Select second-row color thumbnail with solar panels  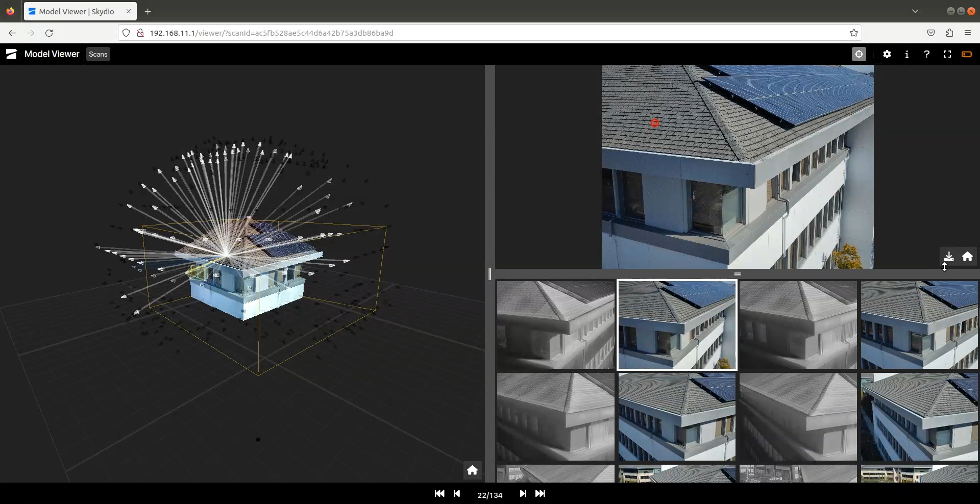click(677, 417)
